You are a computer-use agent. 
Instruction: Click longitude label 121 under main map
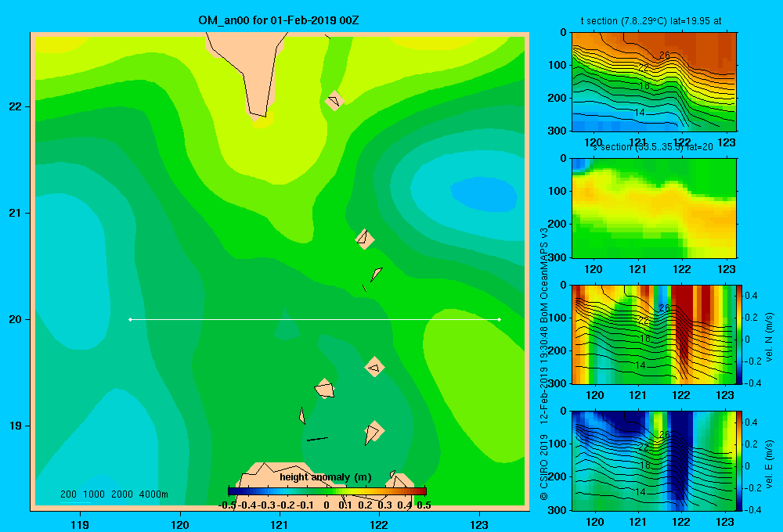coord(280,524)
